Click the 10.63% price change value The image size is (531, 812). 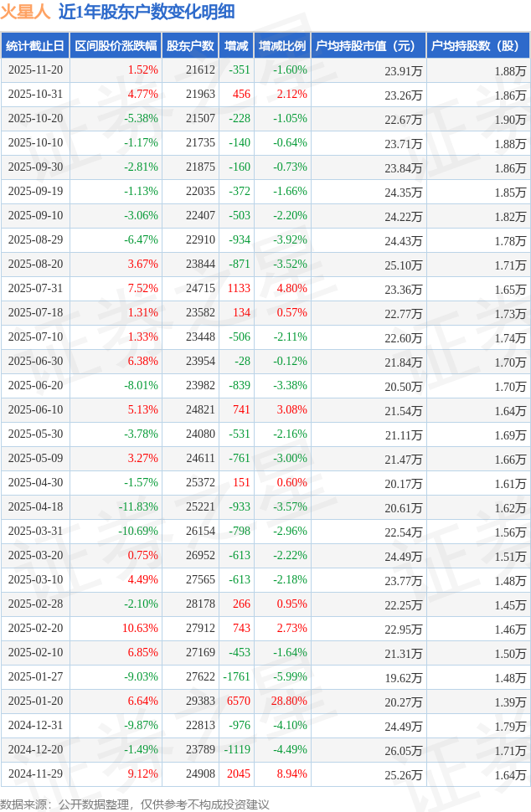tap(140, 629)
